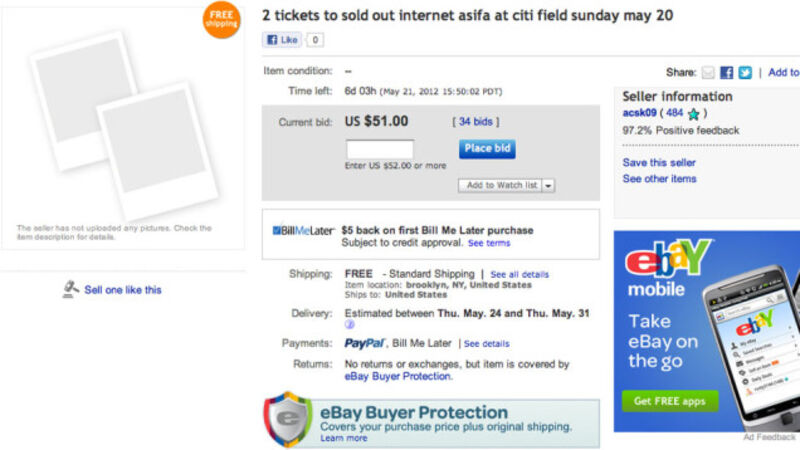Click the seller's teal feedback star icon
This screenshot has width=800, height=450.
[x=693, y=114]
